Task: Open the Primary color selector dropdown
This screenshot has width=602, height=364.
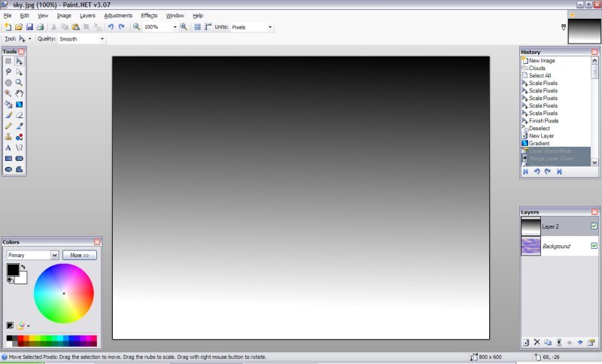Action: [x=54, y=256]
